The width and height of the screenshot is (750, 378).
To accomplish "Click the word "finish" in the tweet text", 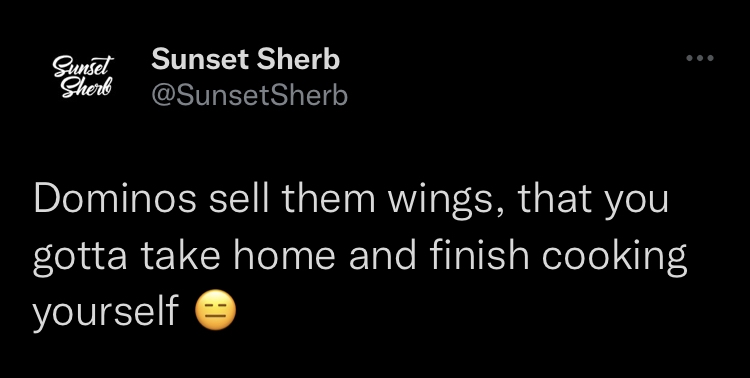I will pos(479,254).
